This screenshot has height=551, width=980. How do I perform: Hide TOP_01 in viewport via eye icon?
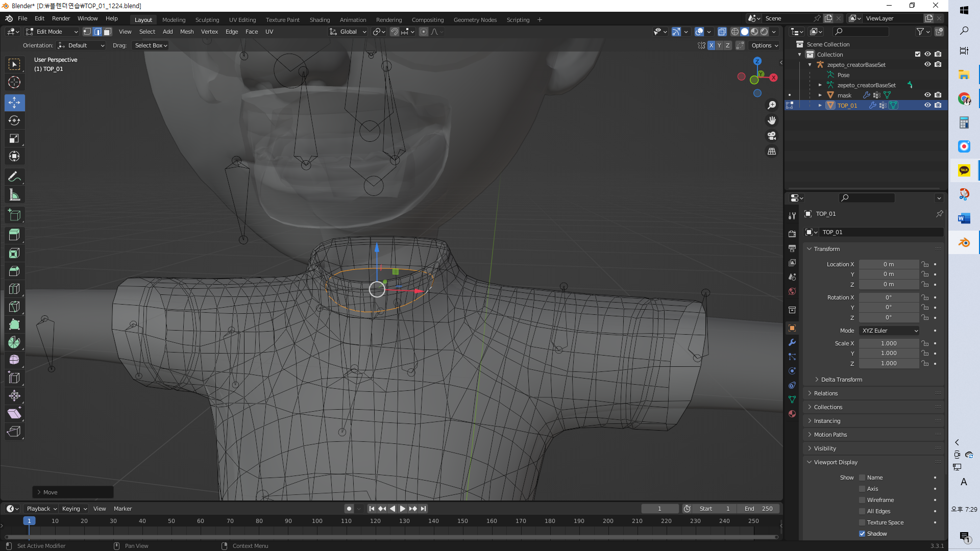point(927,105)
